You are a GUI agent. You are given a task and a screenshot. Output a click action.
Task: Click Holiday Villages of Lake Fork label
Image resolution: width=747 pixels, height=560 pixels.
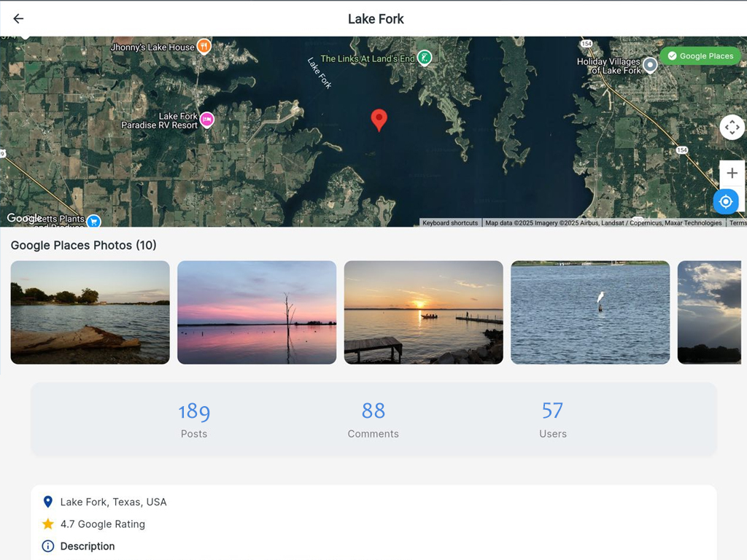coord(608,66)
